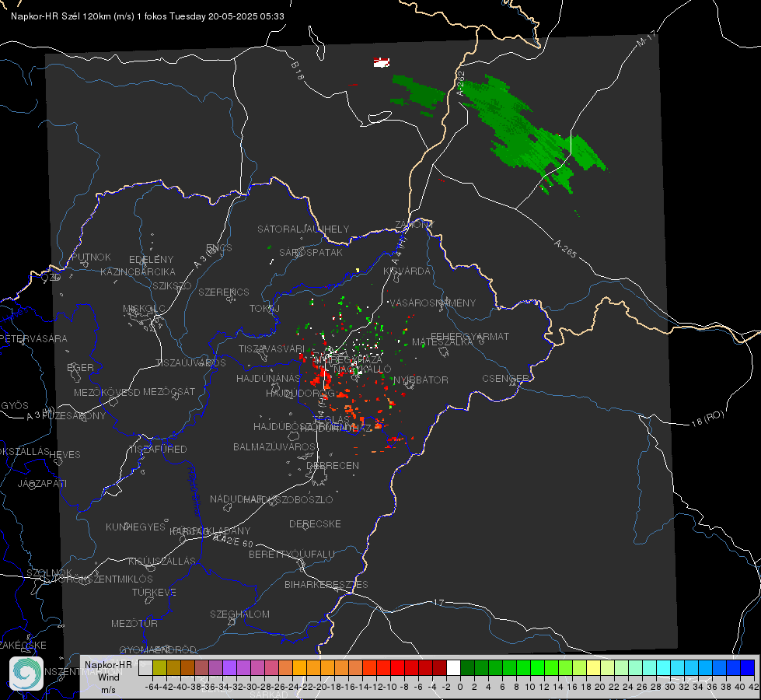
Task: Select the BIHARKERESZTES city label
Action: tap(326, 584)
